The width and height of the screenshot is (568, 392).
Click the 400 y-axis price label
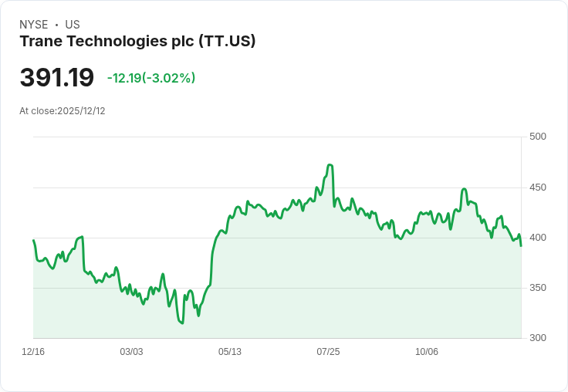pos(538,238)
